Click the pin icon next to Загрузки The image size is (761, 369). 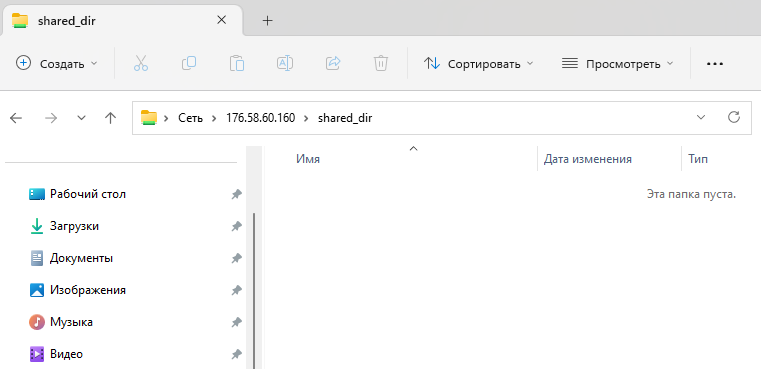[x=236, y=226]
